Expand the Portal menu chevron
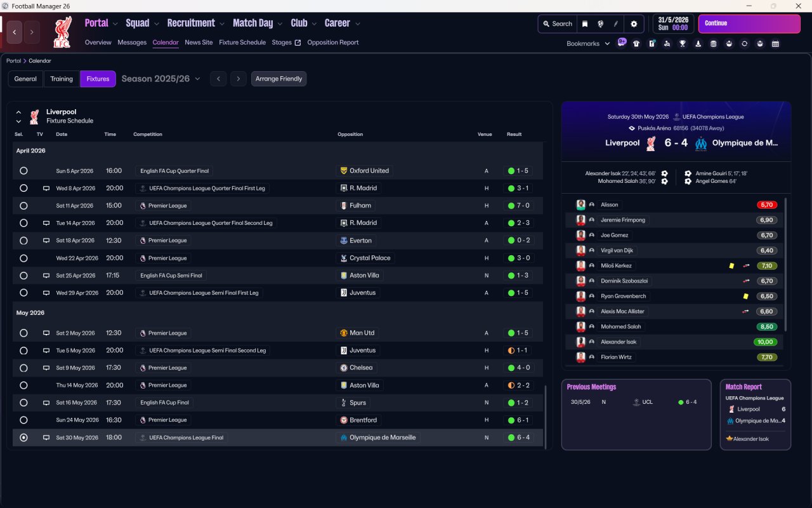This screenshot has height=508, width=812. 115,24
